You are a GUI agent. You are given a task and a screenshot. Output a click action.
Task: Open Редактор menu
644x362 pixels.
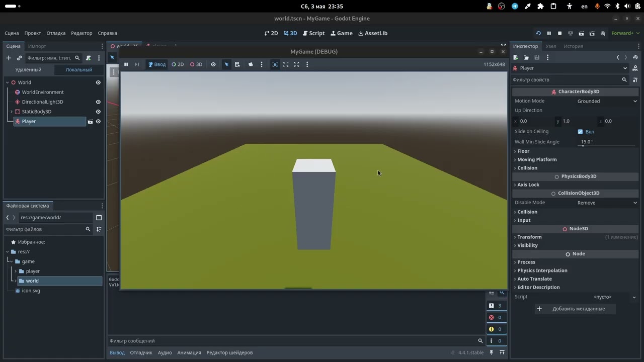82,33
